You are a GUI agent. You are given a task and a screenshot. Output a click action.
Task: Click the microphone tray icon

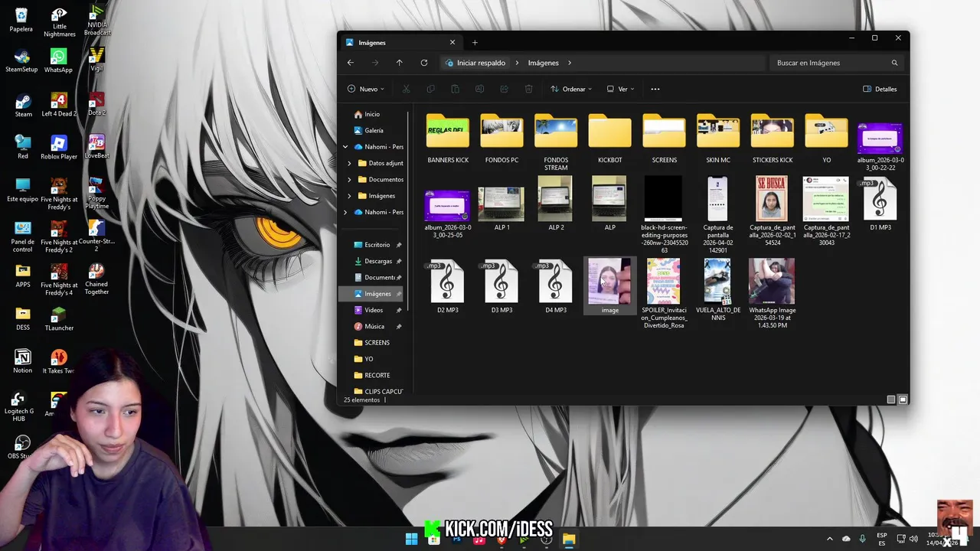[863, 539]
